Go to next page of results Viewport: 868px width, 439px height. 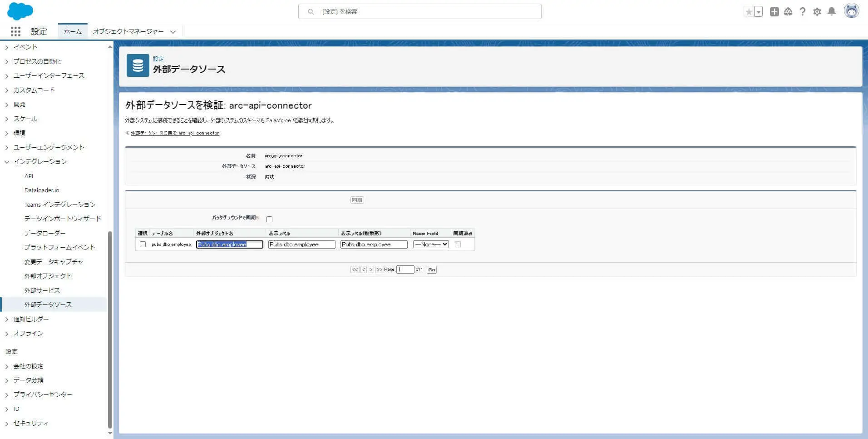click(x=371, y=269)
